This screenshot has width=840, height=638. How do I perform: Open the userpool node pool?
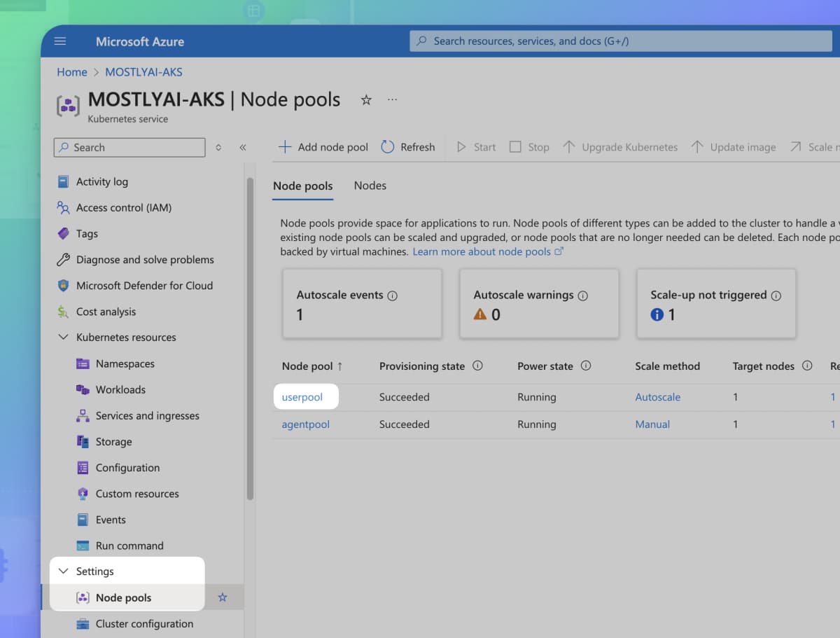305,396
